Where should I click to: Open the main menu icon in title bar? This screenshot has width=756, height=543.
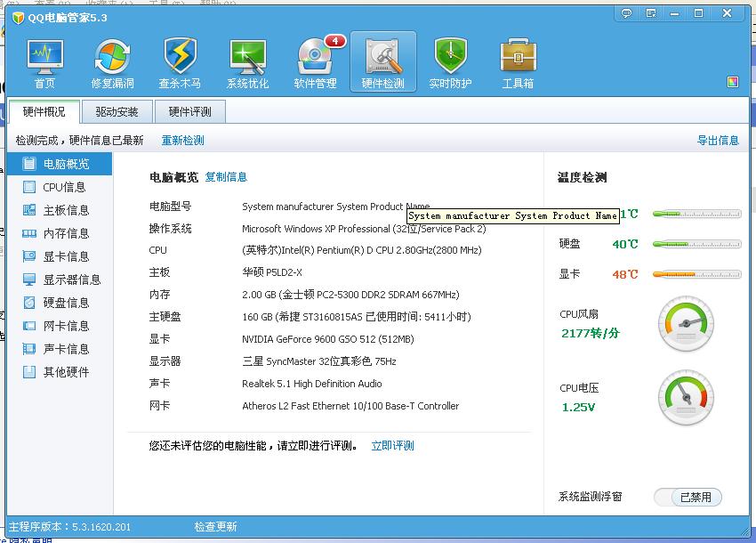click(651, 13)
